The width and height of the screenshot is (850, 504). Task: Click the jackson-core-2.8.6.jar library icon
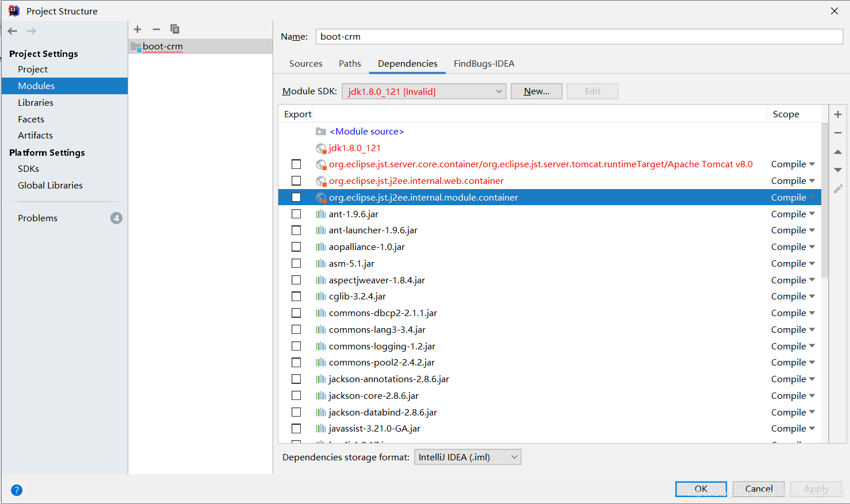(x=321, y=396)
